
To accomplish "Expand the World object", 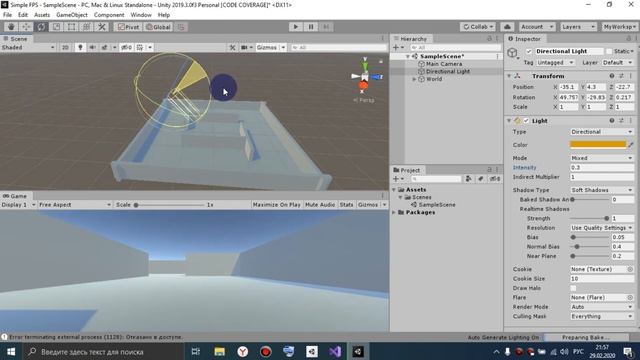I will (x=414, y=79).
